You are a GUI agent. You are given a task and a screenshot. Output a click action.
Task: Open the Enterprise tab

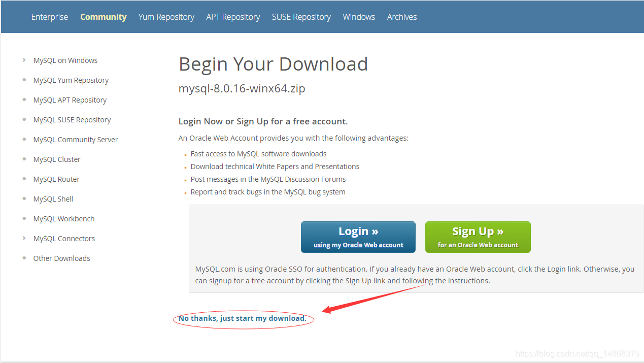(49, 17)
